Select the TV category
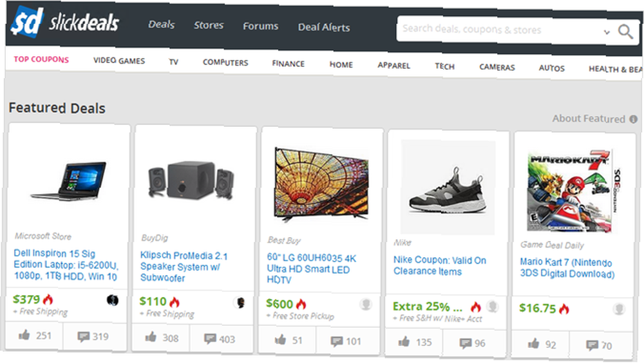 [174, 62]
